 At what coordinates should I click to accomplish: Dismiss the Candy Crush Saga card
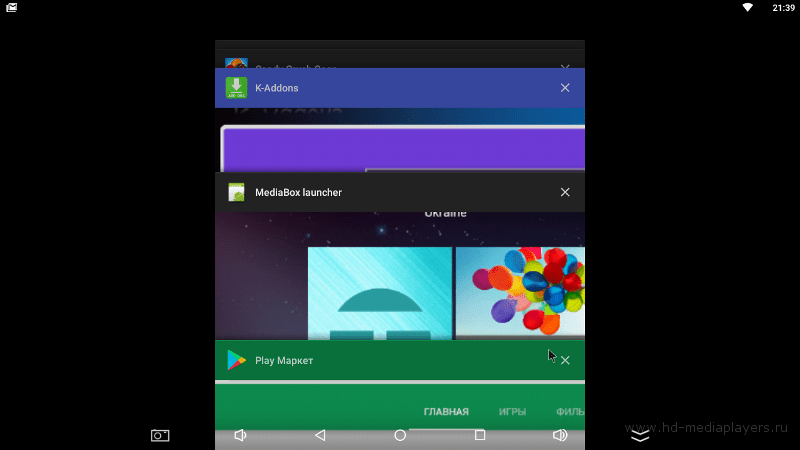pos(565,66)
